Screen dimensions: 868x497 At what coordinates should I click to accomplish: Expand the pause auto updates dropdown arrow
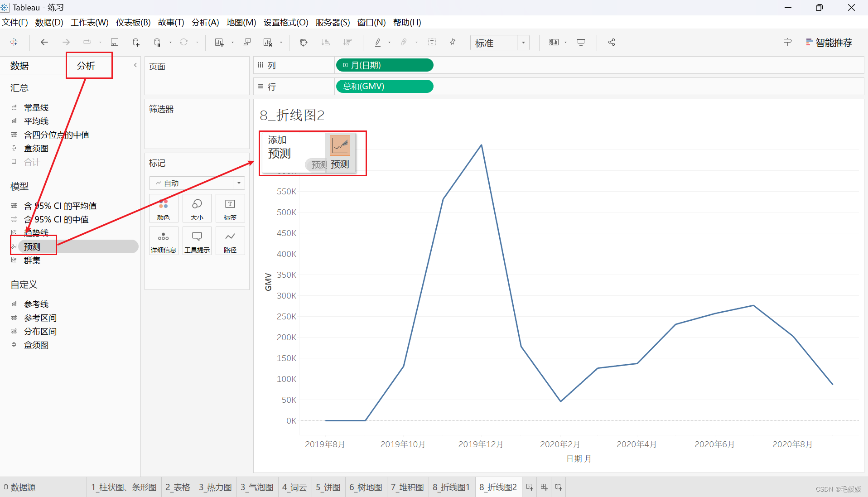click(170, 43)
